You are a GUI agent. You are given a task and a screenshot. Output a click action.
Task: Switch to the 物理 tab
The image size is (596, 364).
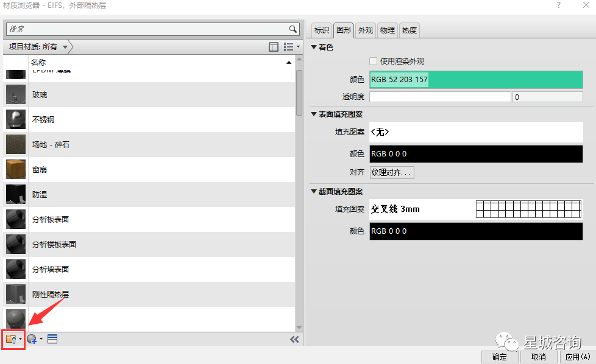[388, 30]
